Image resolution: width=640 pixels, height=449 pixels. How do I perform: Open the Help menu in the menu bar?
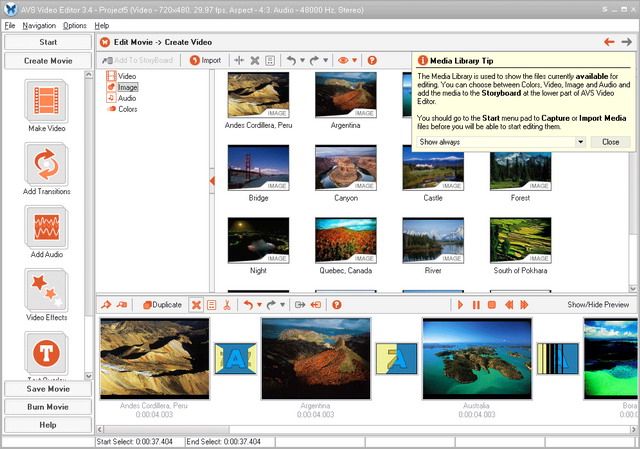coord(102,25)
